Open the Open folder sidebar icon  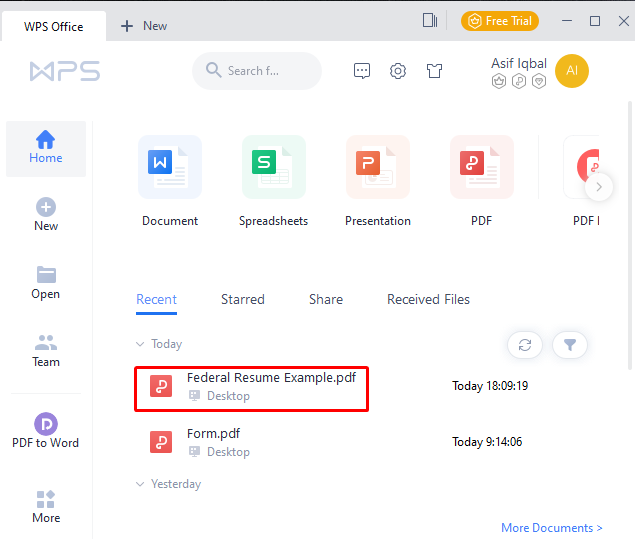click(46, 275)
